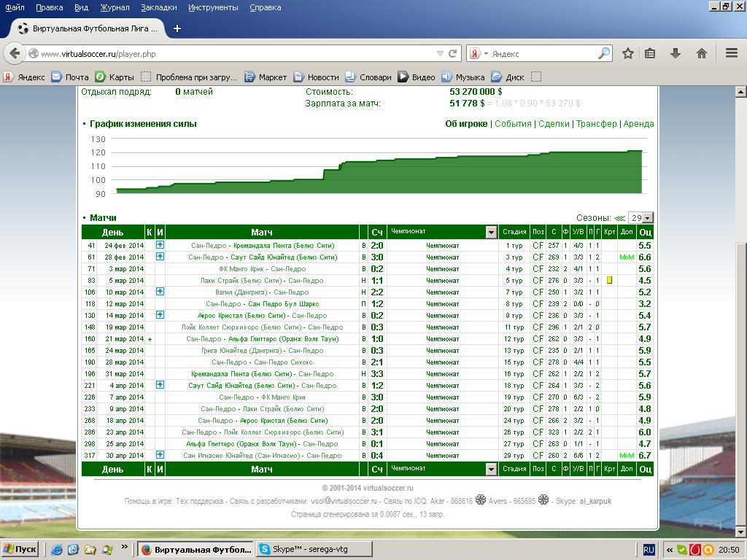This screenshot has width=747, height=560.
Task: Click substitution icon in 4 апр 2014 row
Action: pos(160,385)
